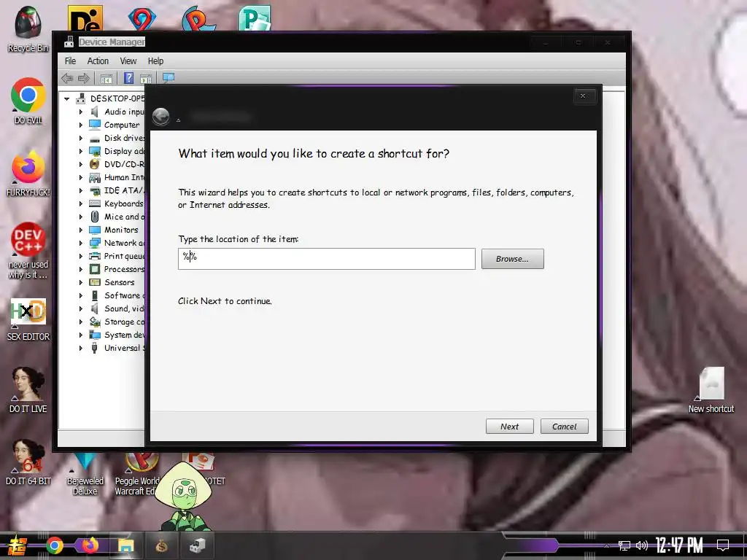Image resolution: width=747 pixels, height=560 pixels.
Task: Cancel the Create Shortcut wizard
Action: (x=564, y=426)
